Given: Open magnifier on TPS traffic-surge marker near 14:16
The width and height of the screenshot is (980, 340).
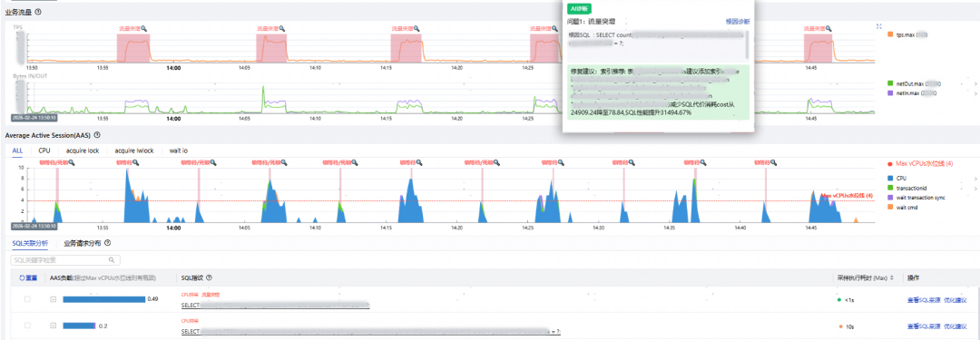Looking at the screenshot, I should [x=416, y=29].
